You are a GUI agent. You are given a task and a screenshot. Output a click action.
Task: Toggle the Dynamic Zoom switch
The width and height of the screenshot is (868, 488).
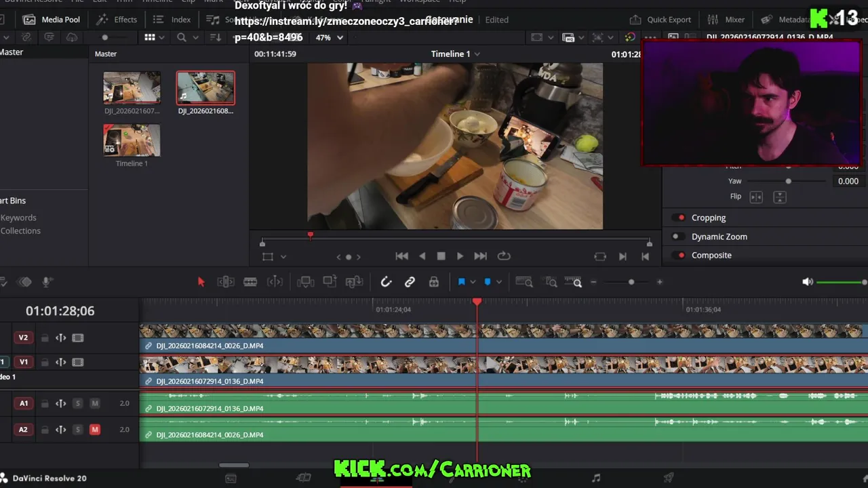tap(678, 237)
